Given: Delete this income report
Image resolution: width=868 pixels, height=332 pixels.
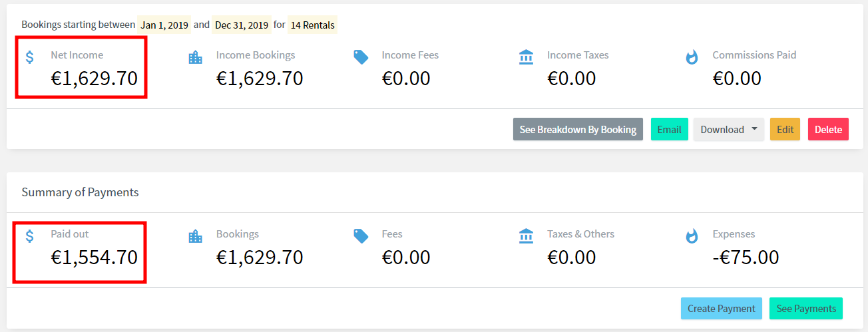Looking at the screenshot, I should pos(829,129).
